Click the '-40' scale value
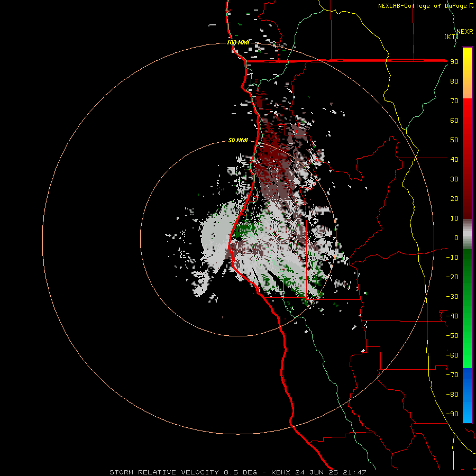This screenshot has height=476, width=476. coord(452,316)
